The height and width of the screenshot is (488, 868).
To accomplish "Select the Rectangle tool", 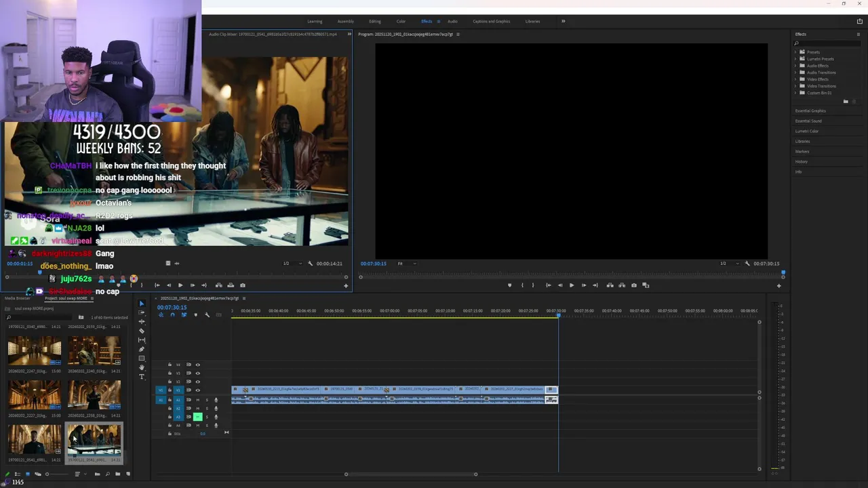I will [142, 359].
